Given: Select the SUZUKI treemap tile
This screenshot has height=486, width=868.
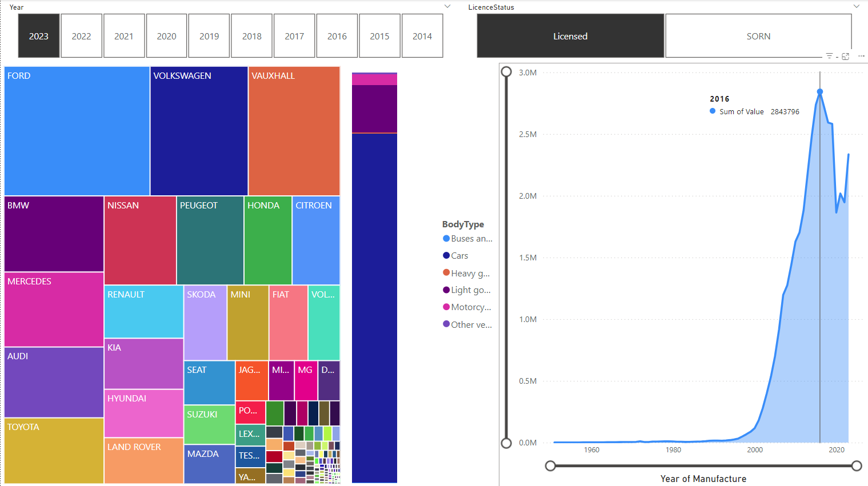Looking at the screenshot, I should (x=210, y=424).
